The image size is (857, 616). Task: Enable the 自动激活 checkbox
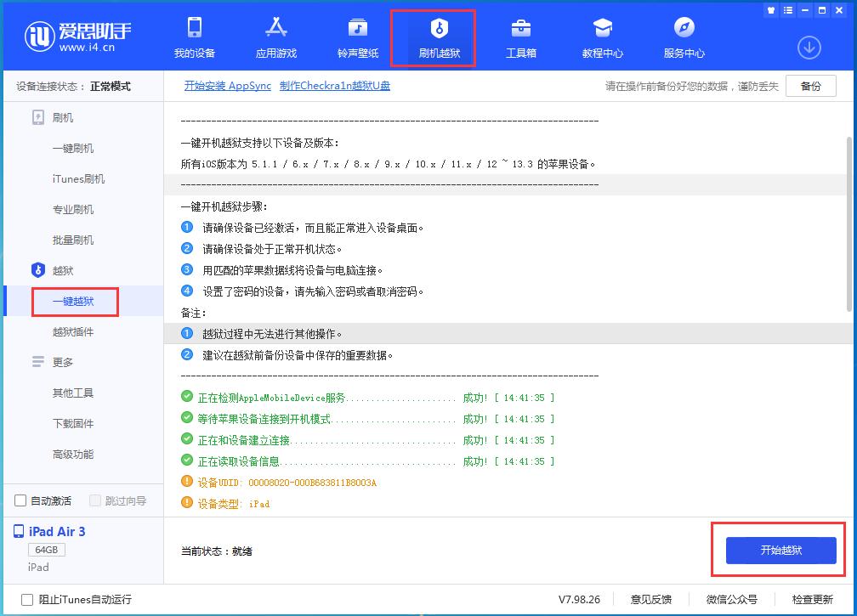[x=19, y=501]
